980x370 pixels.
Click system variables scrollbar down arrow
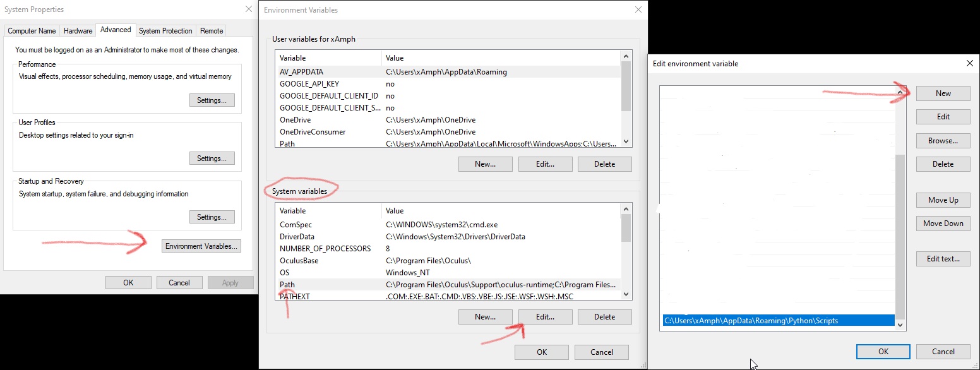pos(626,295)
